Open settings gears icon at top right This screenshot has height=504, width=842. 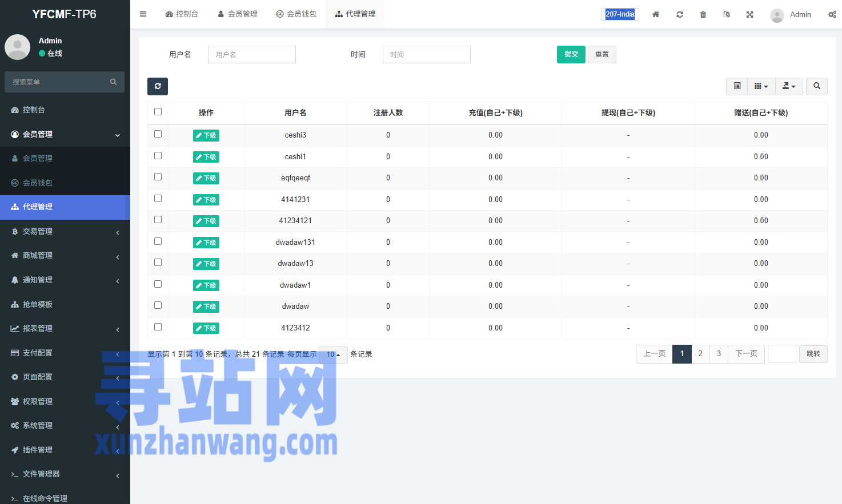point(832,14)
